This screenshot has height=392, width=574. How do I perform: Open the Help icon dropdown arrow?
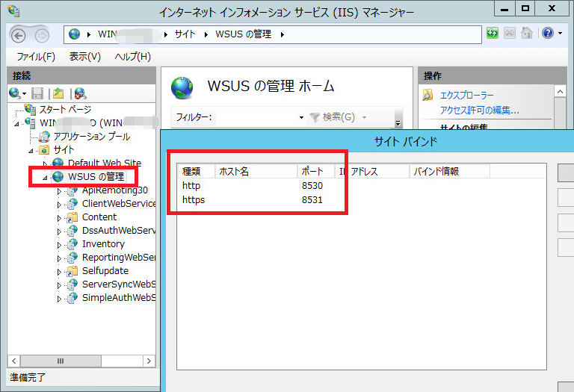coord(560,34)
